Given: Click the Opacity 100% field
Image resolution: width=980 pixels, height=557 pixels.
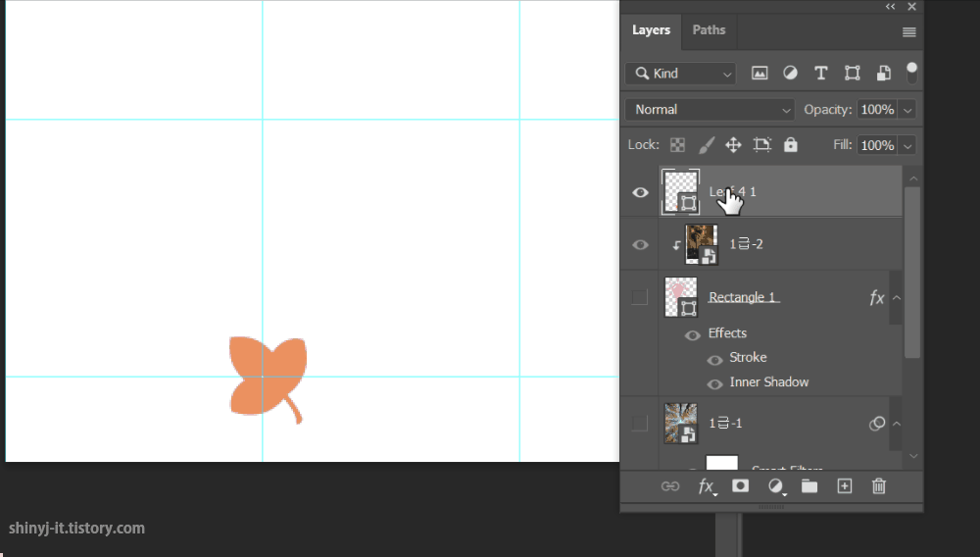Looking at the screenshot, I should 877,110.
